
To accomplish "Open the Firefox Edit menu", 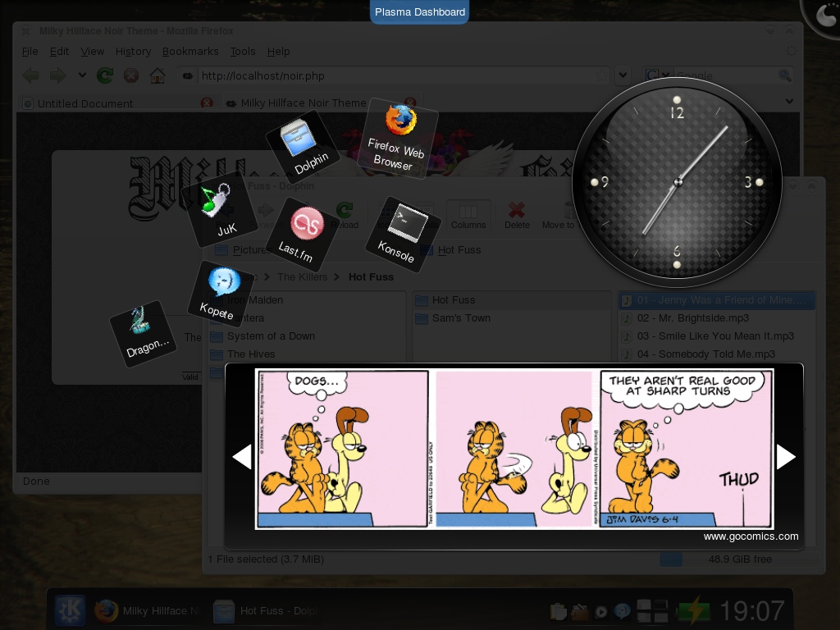I will [59, 52].
